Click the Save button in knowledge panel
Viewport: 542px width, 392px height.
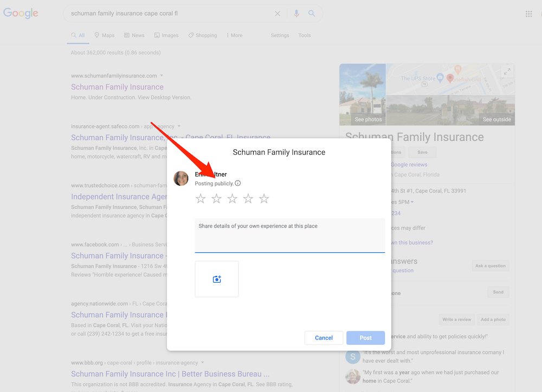(422, 152)
